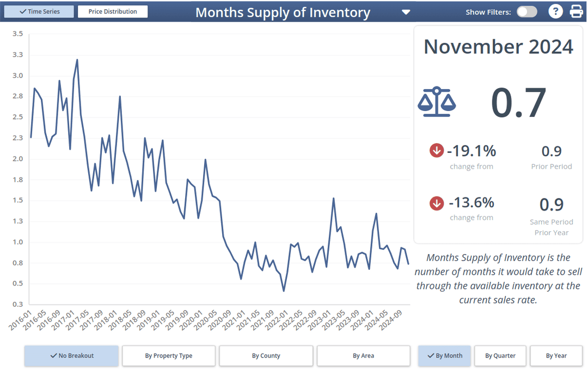Open the help question mark icon
Viewport: 588px width, 371px height.
pos(555,11)
